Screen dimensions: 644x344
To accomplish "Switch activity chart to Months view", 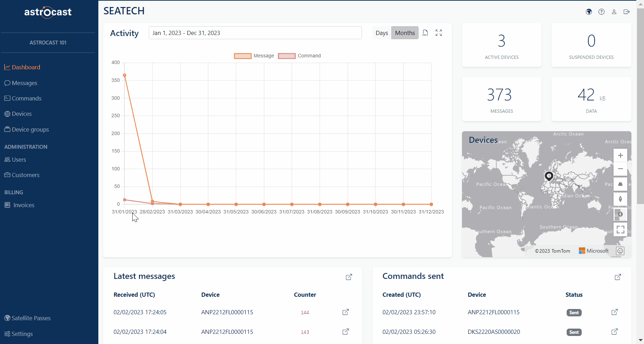I will coord(405,33).
